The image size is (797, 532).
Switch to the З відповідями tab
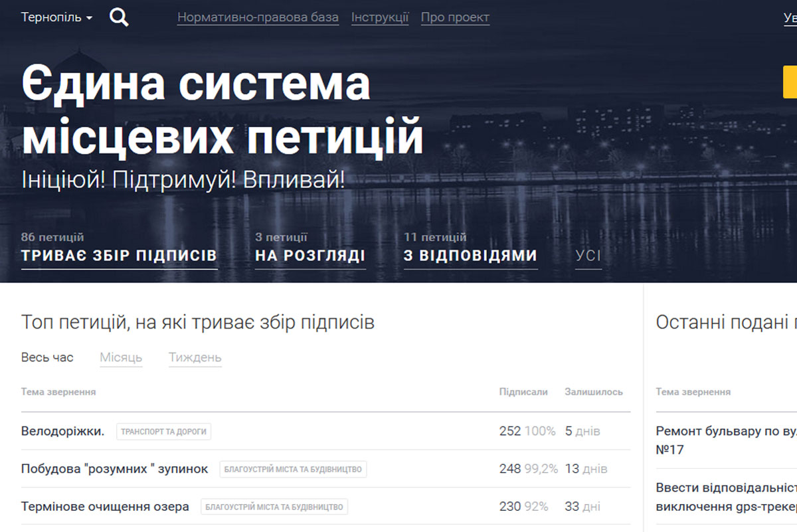(x=470, y=256)
